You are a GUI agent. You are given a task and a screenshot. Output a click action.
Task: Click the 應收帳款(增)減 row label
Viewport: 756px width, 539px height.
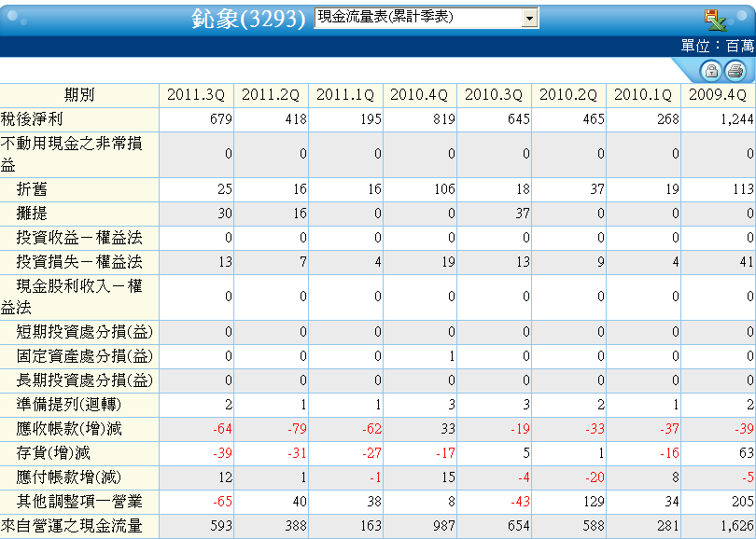click(69, 429)
